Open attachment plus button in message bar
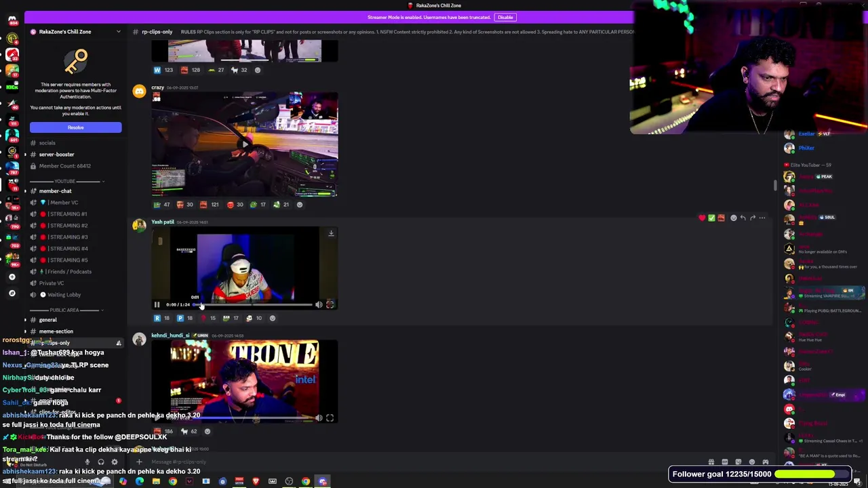868x488 pixels. [139, 462]
